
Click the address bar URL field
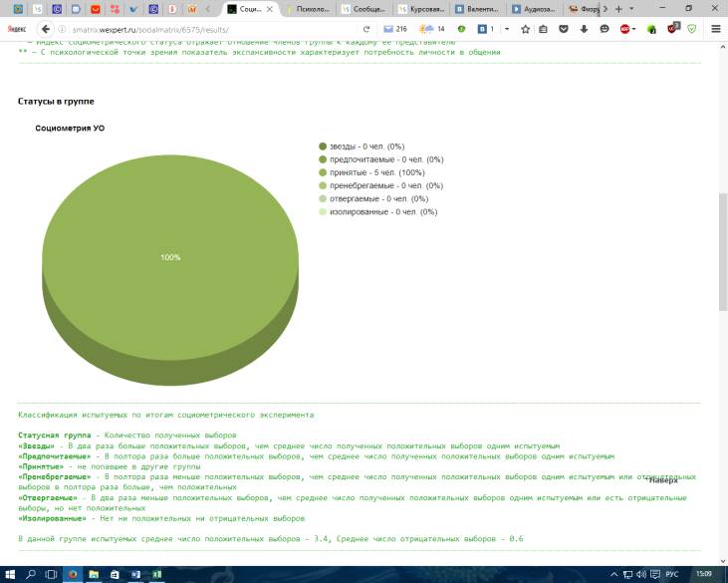pyautogui.click(x=199, y=29)
